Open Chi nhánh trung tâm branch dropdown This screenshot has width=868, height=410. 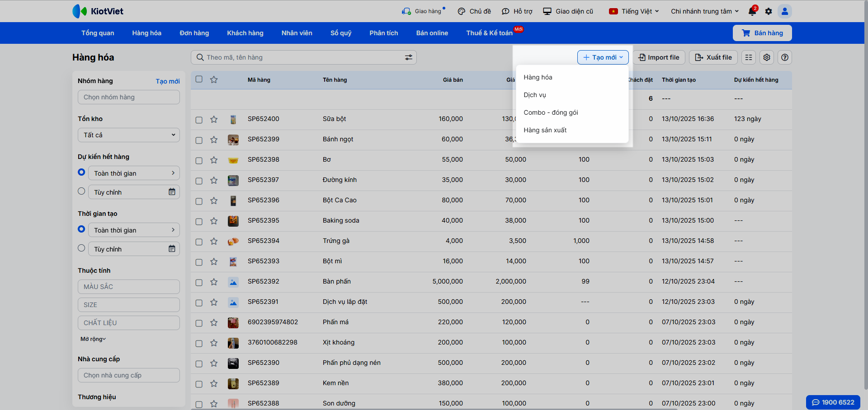click(705, 11)
